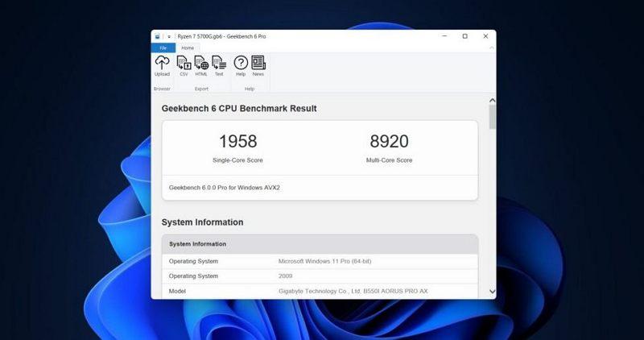Image resolution: width=644 pixels, height=340 pixels.
Task: Click the '2009' operating system value
Action: (x=286, y=276)
